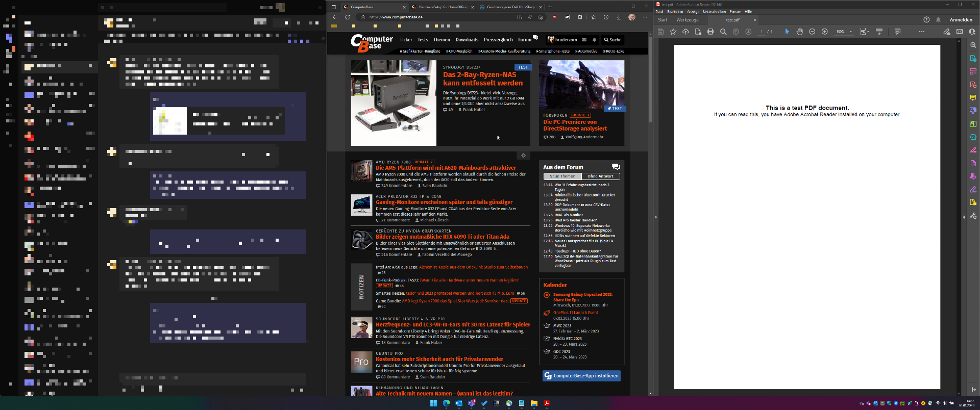The height and width of the screenshot is (410, 980).
Task: Open Acrobat page fit options dropdown
Action: click(864, 32)
